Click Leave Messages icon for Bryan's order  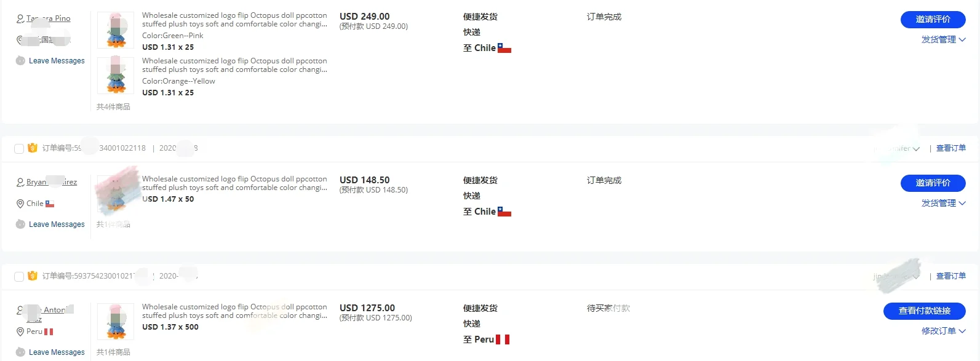20,224
